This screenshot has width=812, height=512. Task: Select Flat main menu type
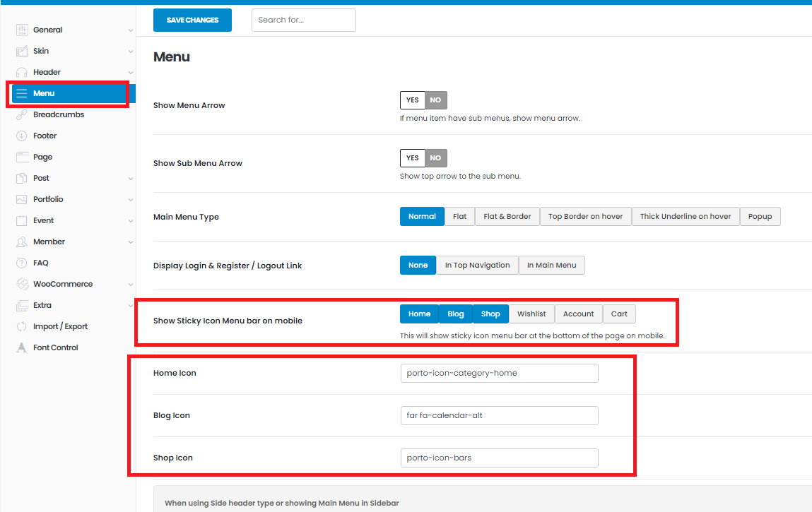(460, 217)
